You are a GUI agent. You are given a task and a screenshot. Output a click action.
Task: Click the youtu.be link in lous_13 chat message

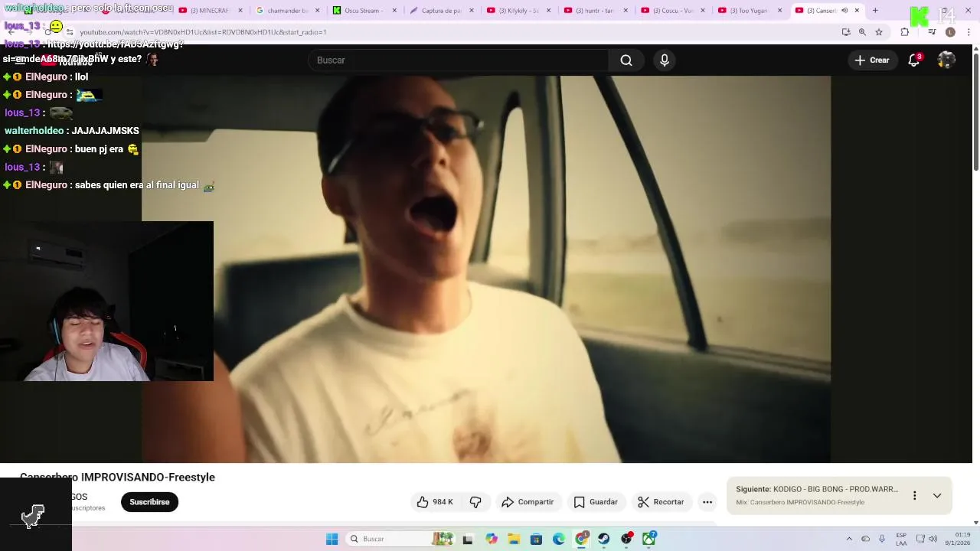tap(116, 44)
